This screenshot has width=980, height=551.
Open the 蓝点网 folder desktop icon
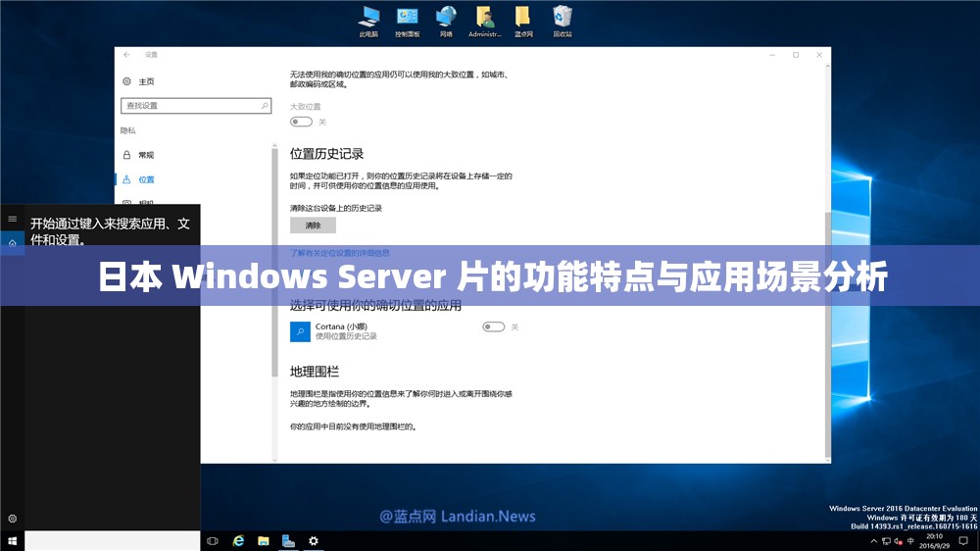[523, 22]
